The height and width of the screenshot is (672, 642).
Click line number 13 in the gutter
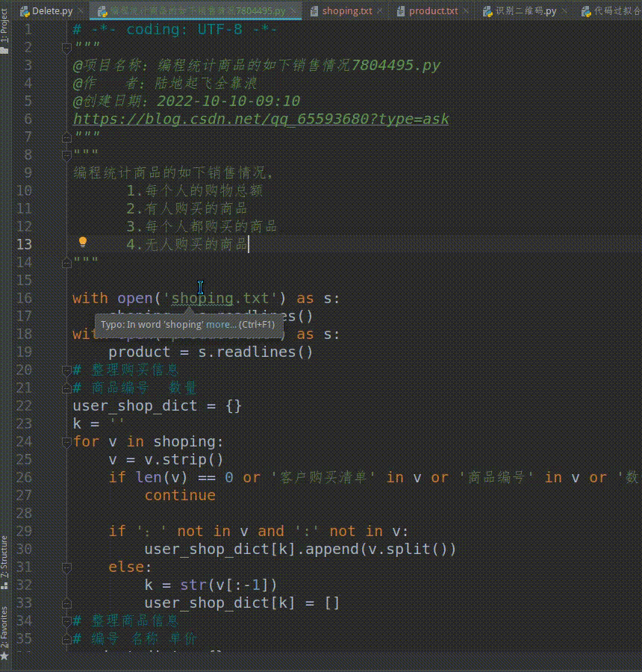coord(24,244)
